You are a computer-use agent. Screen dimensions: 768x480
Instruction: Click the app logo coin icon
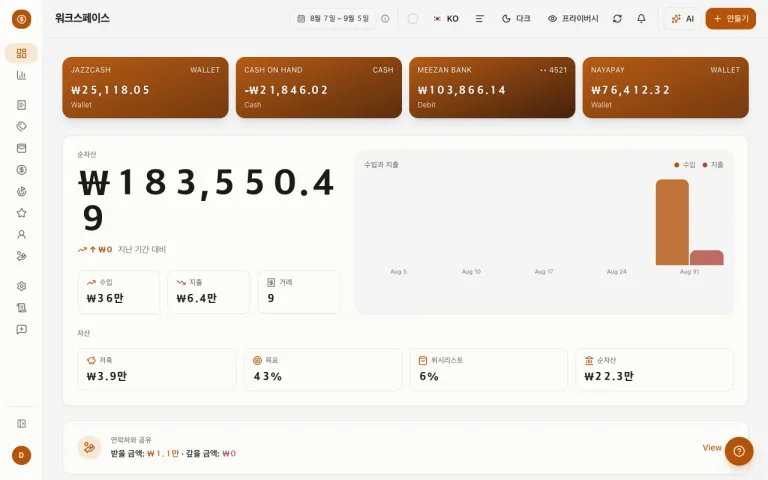click(22, 19)
